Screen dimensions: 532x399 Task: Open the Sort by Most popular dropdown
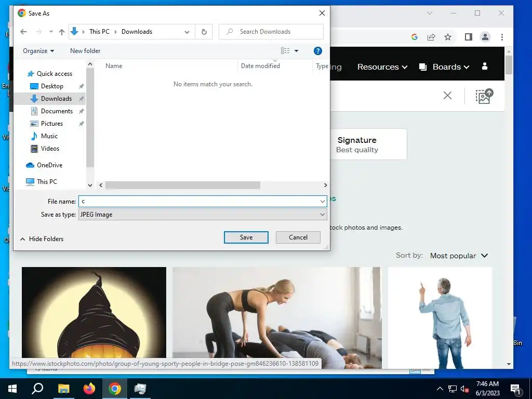tap(459, 256)
